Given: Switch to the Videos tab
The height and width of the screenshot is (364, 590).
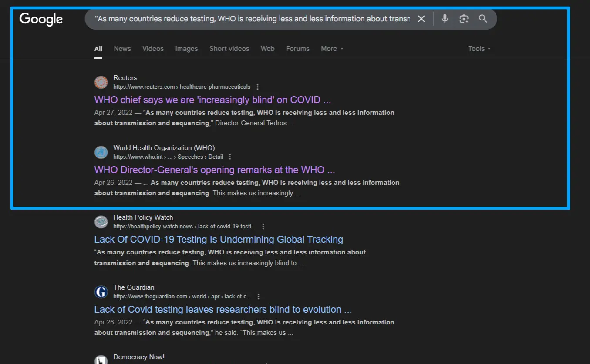Looking at the screenshot, I should point(153,49).
